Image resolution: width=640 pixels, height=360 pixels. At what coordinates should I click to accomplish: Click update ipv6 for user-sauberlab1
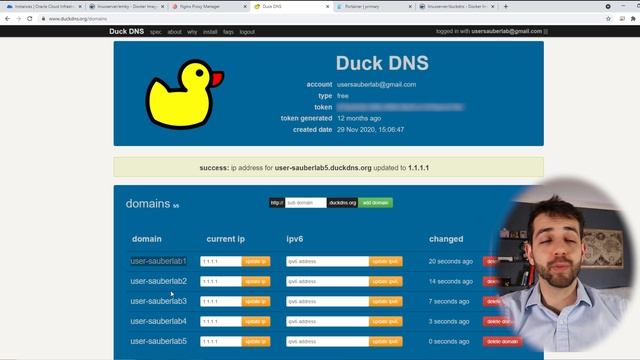point(386,261)
